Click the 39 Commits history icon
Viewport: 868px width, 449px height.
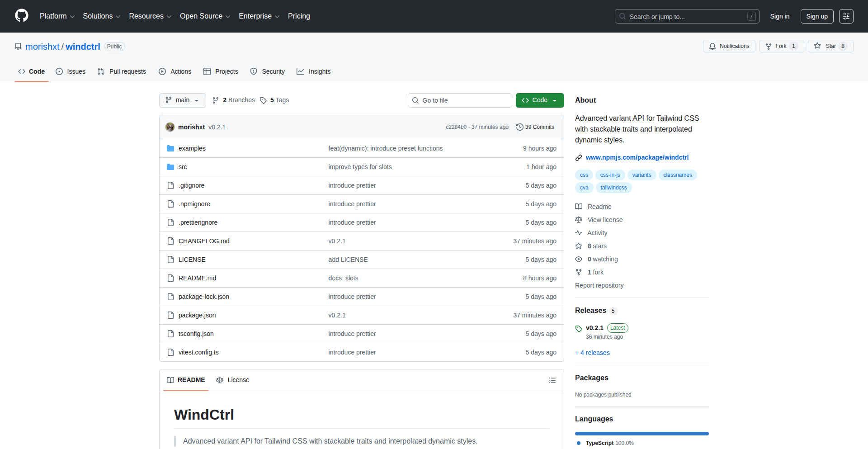point(520,127)
